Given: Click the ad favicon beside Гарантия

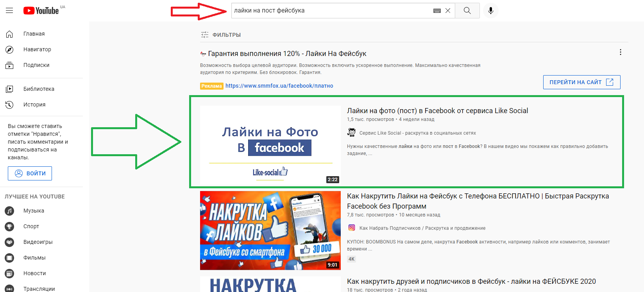Looking at the screenshot, I should point(203,54).
